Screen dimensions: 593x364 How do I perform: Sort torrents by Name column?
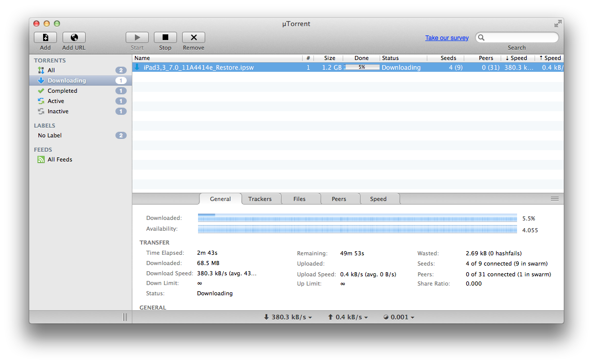click(218, 58)
